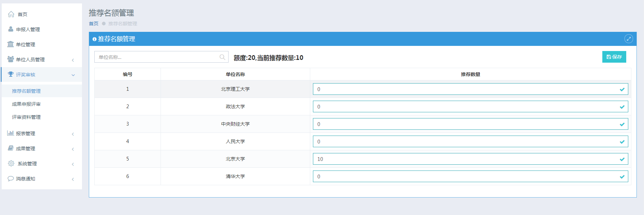The image size is (644, 215).
Task: Click the 首页 breadcrumb link
Action: [x=94, y=24]
